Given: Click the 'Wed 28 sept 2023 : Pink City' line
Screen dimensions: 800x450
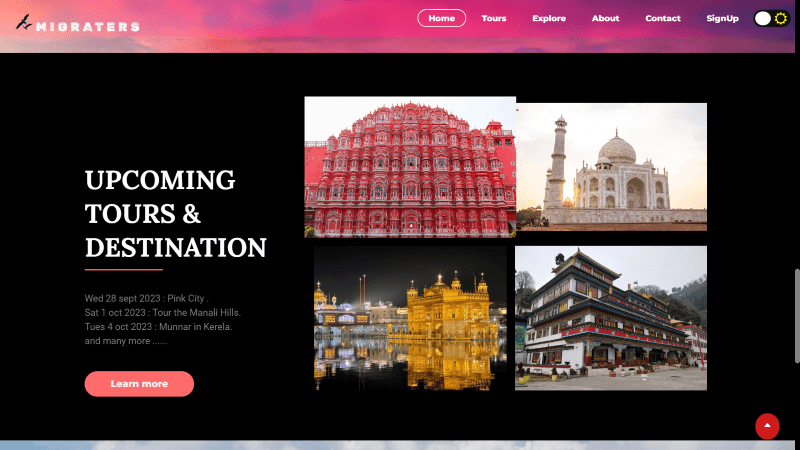Looking at the screenshot, I should coord(146,298).
